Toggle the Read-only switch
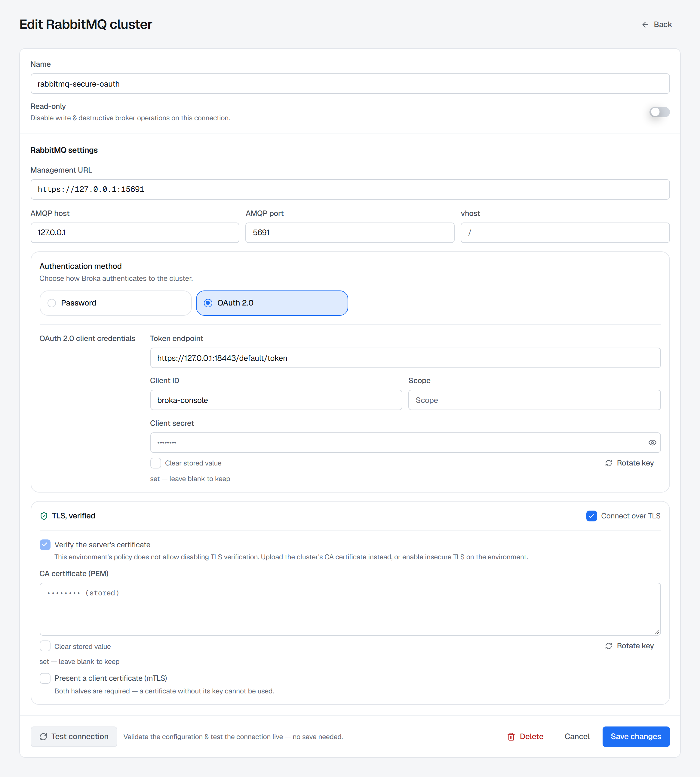Image resolution: width=700 pixels, height=777 pixels. point(659,112)
